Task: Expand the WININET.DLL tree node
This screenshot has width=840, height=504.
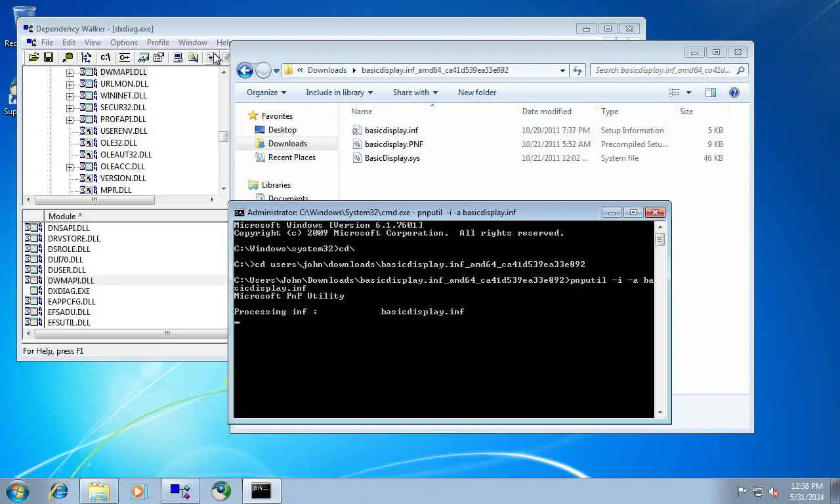Action: (x=70, y=96)
